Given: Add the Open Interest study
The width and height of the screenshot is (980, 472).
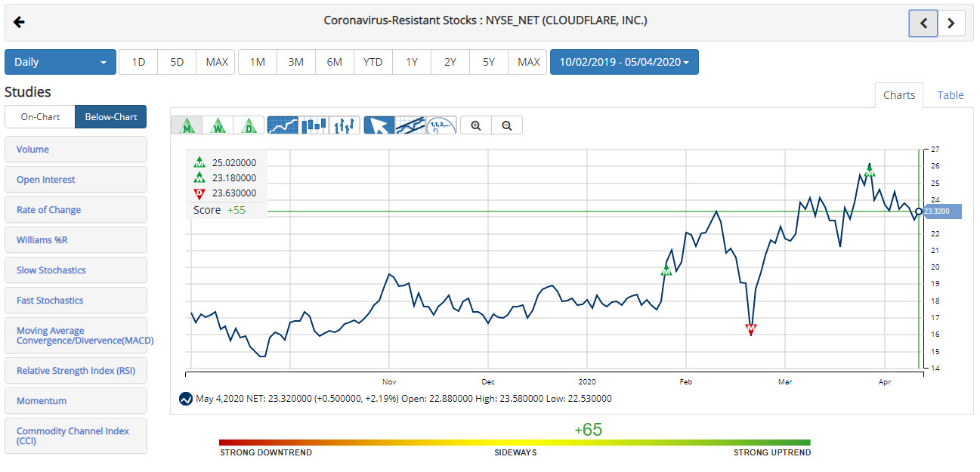Looking at the screenshot, I should point(76,180).
